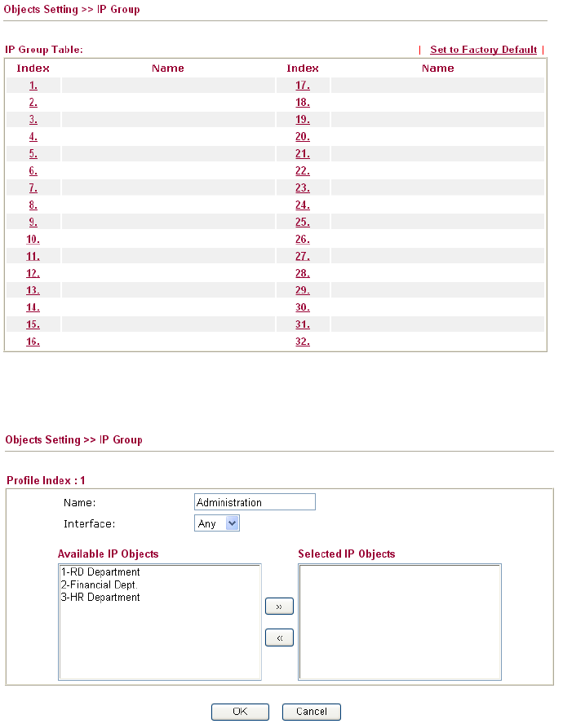
Task: Open IP group index 22
Action: coord(303,170)
